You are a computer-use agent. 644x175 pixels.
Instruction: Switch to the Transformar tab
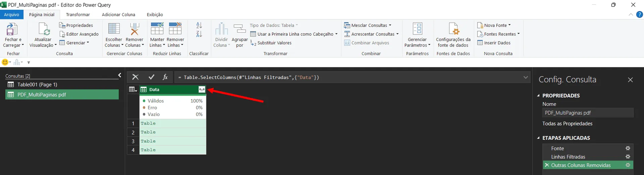[x=78, y=14]
